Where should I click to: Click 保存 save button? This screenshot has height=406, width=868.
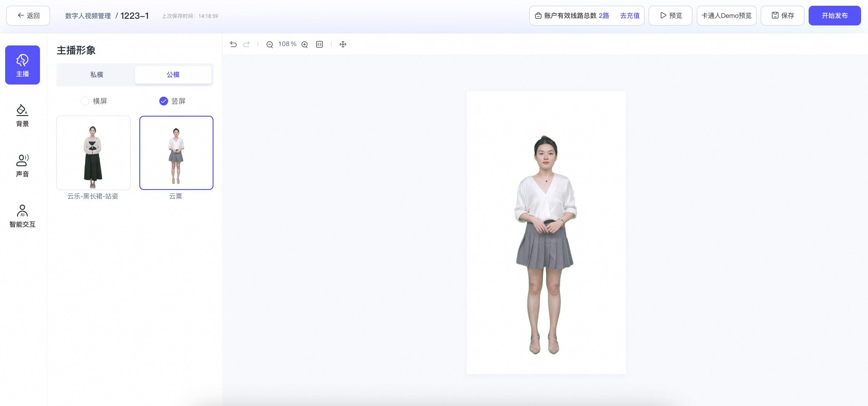(x=782, y=15)
